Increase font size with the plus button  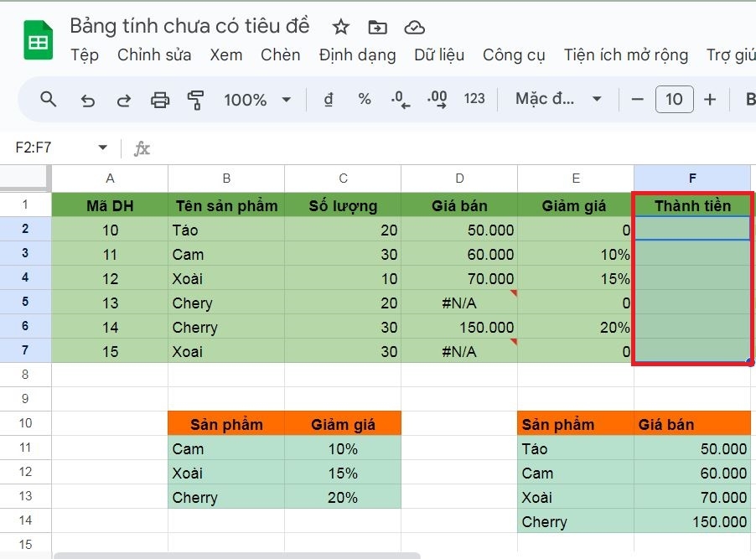[710, 100]
